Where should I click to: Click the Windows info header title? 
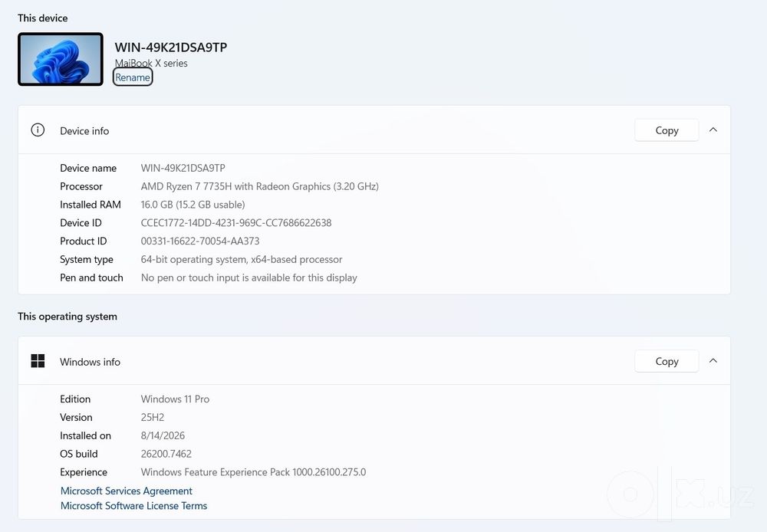coord(90,361)
